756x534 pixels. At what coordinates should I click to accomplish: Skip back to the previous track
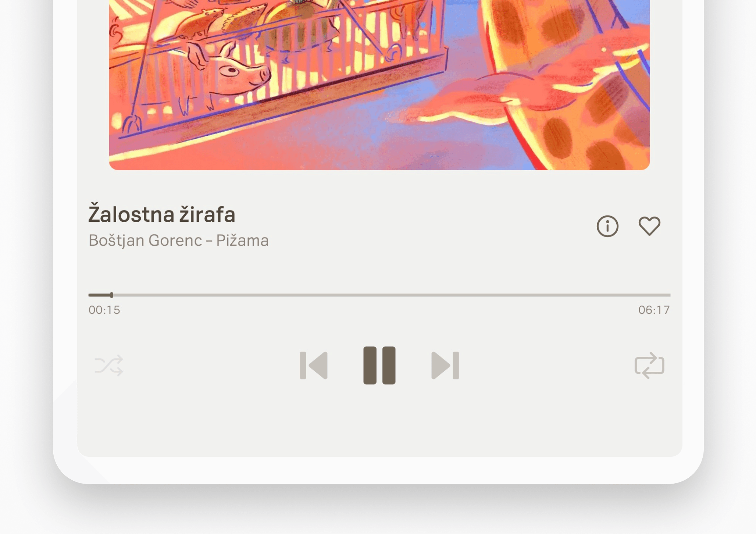[314, 365]
